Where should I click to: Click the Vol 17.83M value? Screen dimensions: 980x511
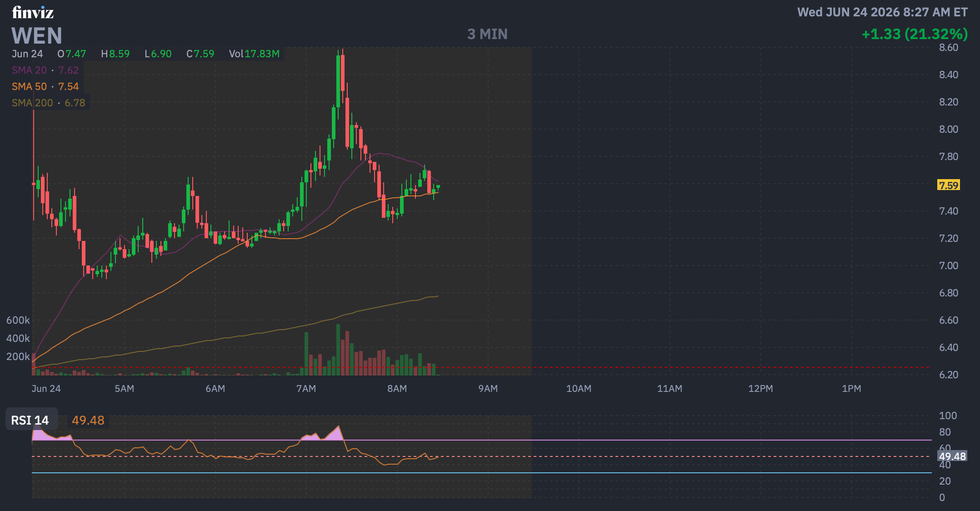(254, 54)
